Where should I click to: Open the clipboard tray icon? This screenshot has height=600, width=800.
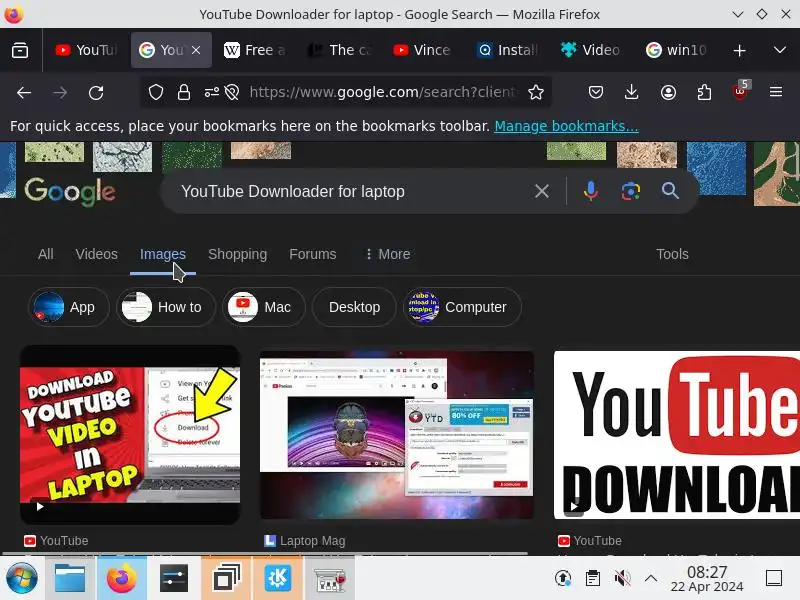(x=592, y=579)
